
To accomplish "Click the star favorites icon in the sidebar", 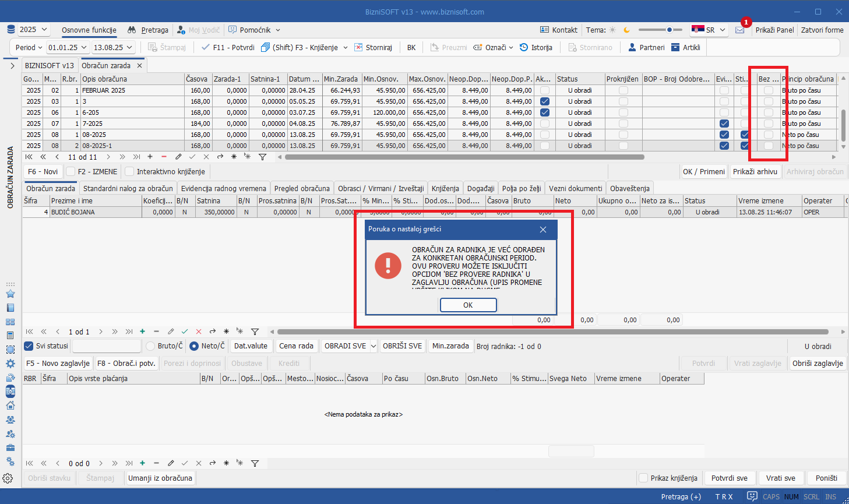I will tap(10, 294).
